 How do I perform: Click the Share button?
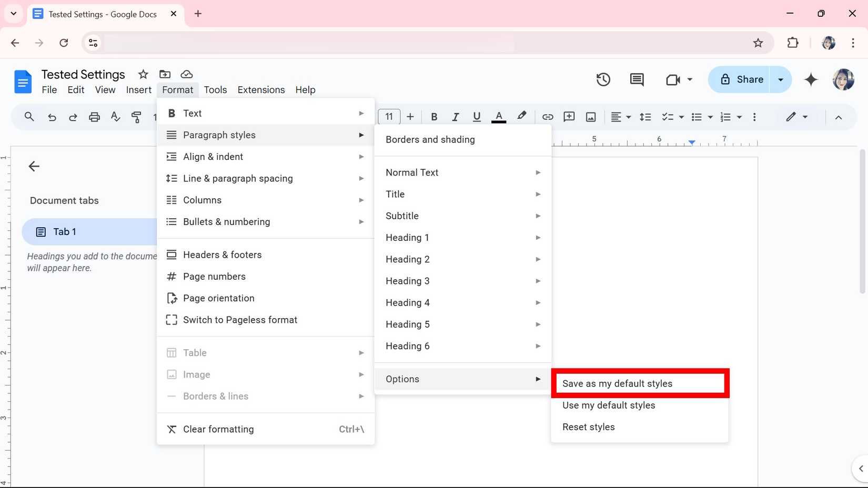[x=749, y=79]
